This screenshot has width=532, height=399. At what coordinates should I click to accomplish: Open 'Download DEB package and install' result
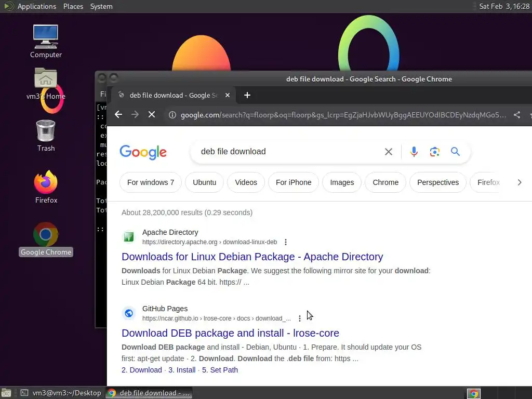(x=230, y=333)
